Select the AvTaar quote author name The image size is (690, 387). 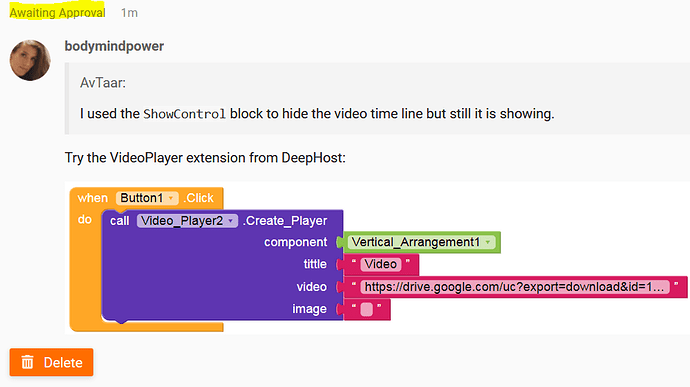click(x=103, y=83)
